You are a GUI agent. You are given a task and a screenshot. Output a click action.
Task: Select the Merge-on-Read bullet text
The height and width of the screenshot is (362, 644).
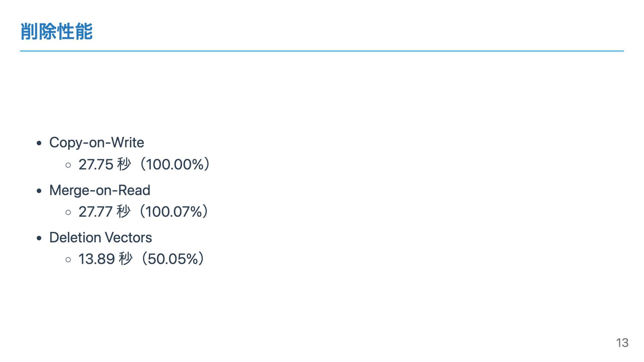coord(100,190)
